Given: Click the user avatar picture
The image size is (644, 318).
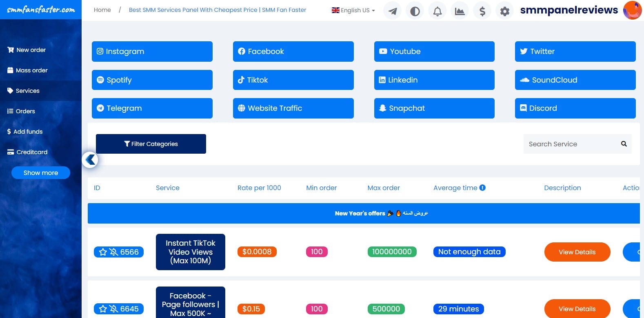Looking at the screenshot, I should click(x=632, y=10).
